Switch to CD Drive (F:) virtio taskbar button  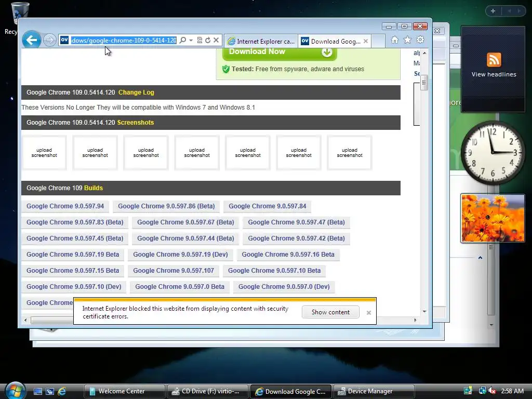pyautogui.click(x=208, y=391)
